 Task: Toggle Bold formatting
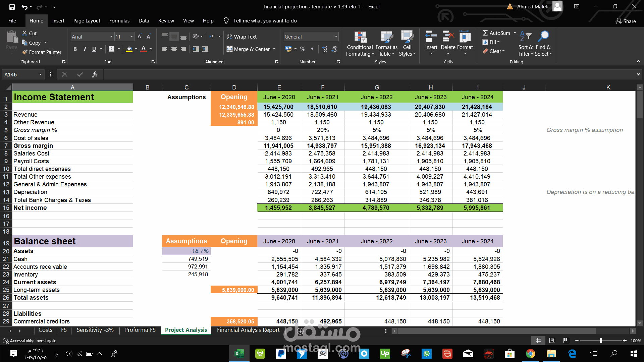[75, 49]
